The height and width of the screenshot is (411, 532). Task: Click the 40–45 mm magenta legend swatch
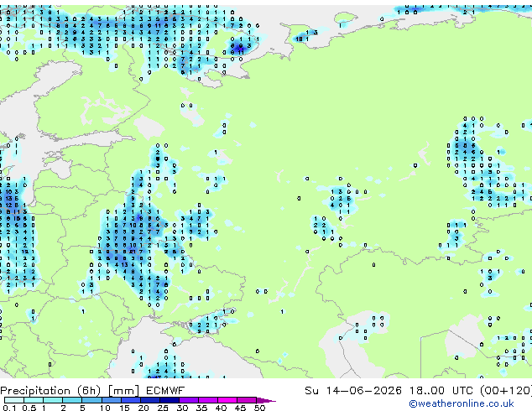click(x=227, y=400)
